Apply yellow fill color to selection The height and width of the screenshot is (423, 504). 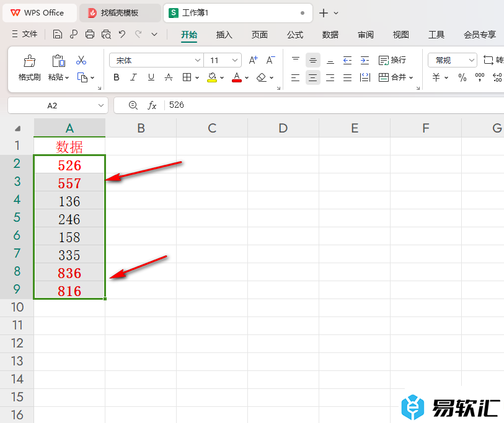(x=212, y=77)
